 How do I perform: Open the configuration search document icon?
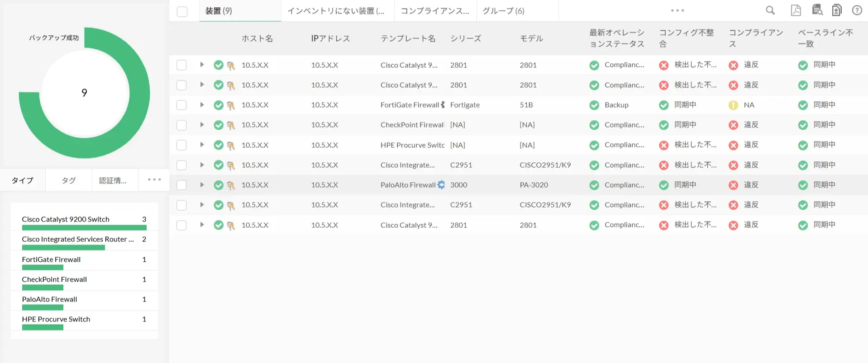click(817, 10)
